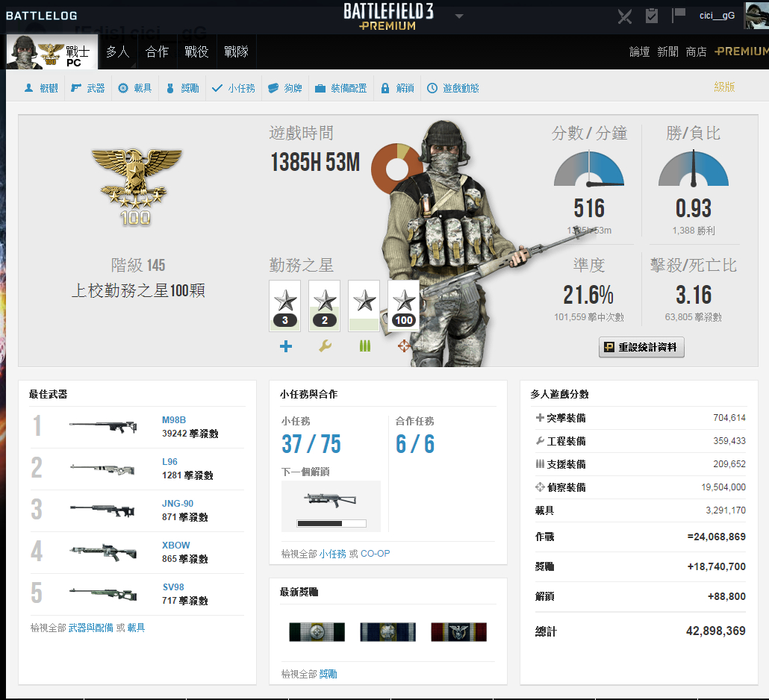Open the crossed swords Battle Feed icon
This screenshot has height=700, width=769.
624,16
